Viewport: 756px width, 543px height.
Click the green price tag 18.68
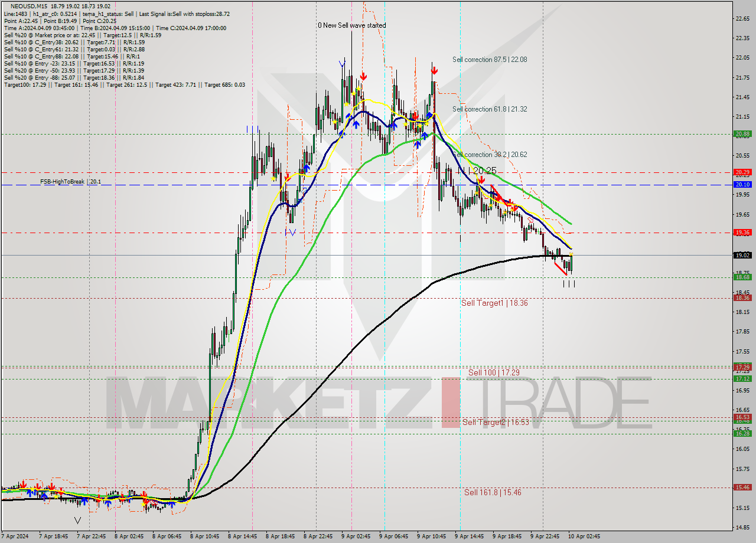pyautogui.click(x=742, y=277)
